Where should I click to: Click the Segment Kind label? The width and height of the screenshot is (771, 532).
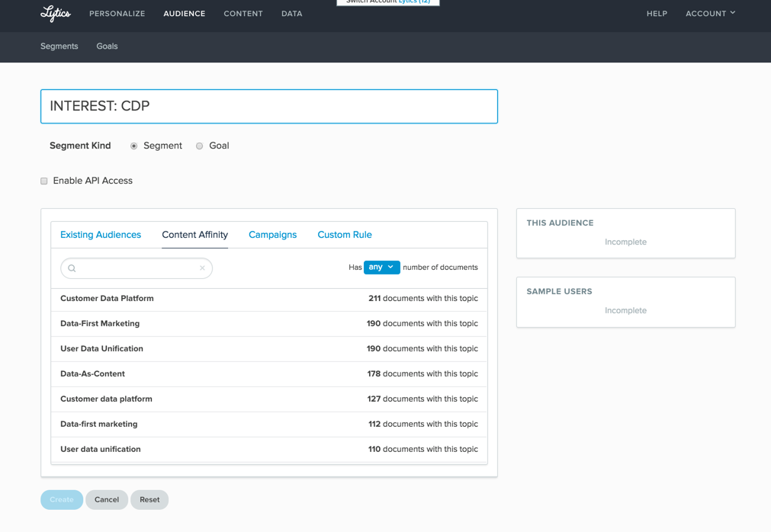click(80, 146)
